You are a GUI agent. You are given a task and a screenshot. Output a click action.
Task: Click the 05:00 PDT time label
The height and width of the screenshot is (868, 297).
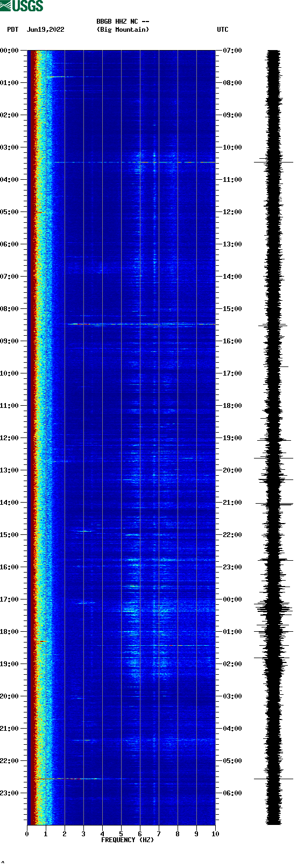click(9, 212)
